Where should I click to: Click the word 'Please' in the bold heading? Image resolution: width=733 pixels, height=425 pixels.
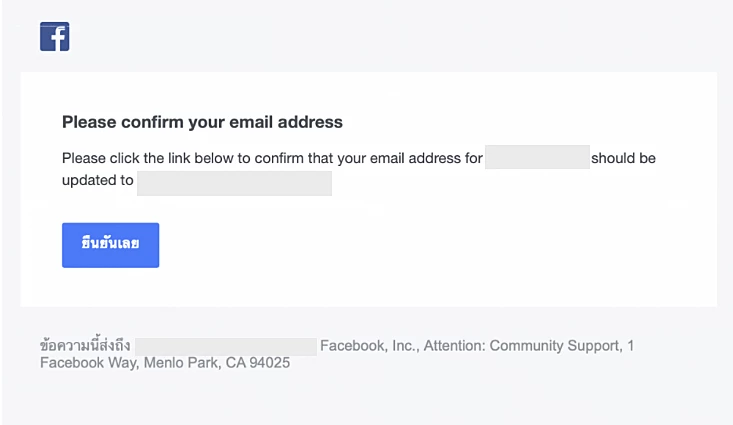(x=89, y=122)
